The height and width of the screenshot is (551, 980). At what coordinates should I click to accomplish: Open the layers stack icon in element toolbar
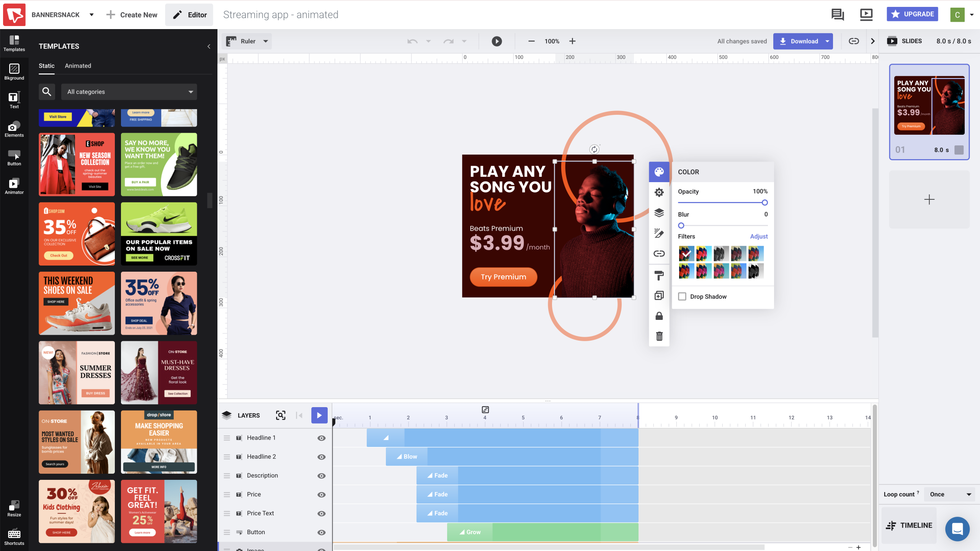tap(659, 213)
